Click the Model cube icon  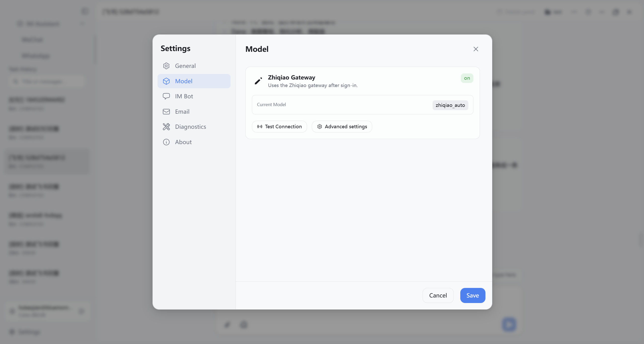tap(166, 81)
